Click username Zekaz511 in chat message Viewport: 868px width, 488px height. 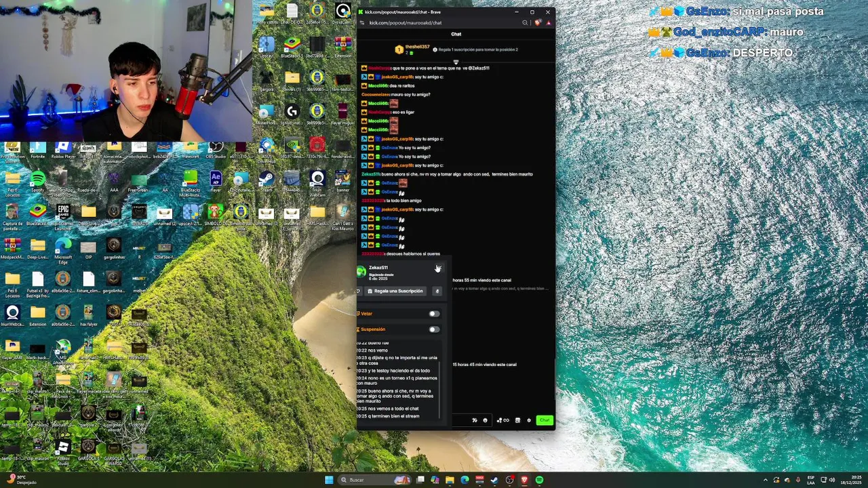pyautogui.click(x=370, y=174)
